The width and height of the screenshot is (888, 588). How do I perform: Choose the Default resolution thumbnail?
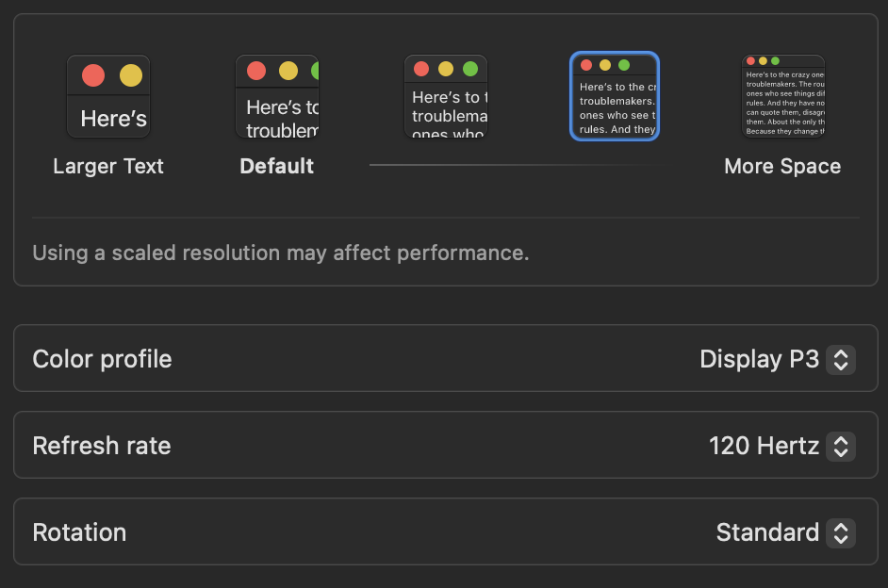click(x=277, y=97)
